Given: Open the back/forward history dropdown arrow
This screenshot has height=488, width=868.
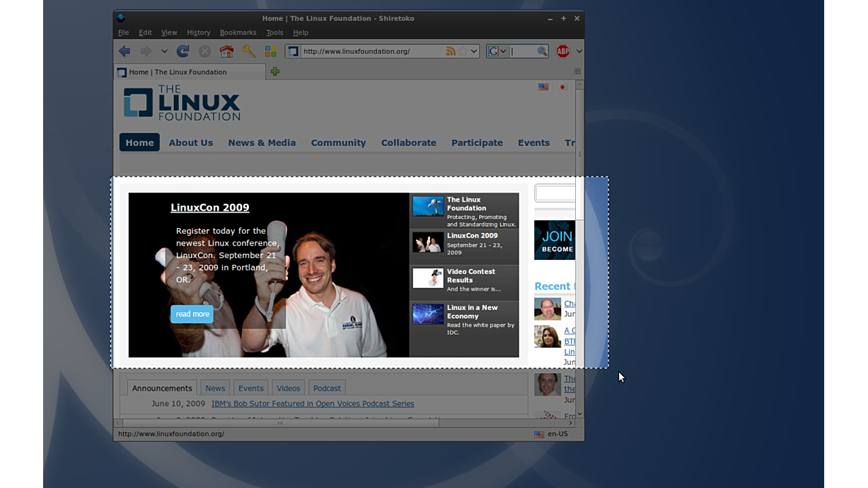Looking at the screenshot, I should 164,51.
